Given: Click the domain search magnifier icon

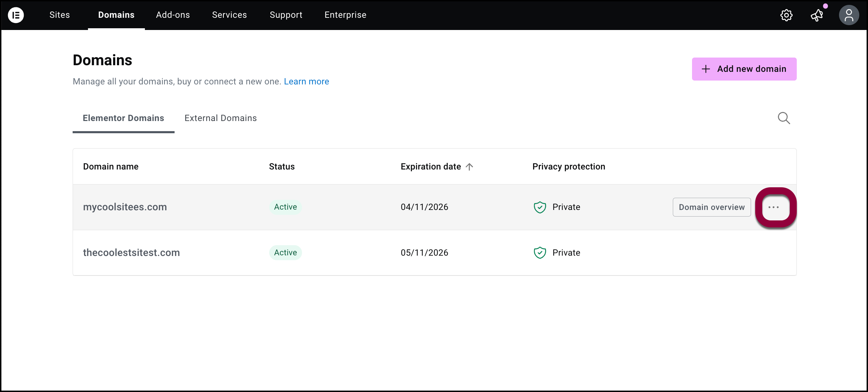Looking at the screenshot, I should [x=784, y=118].
